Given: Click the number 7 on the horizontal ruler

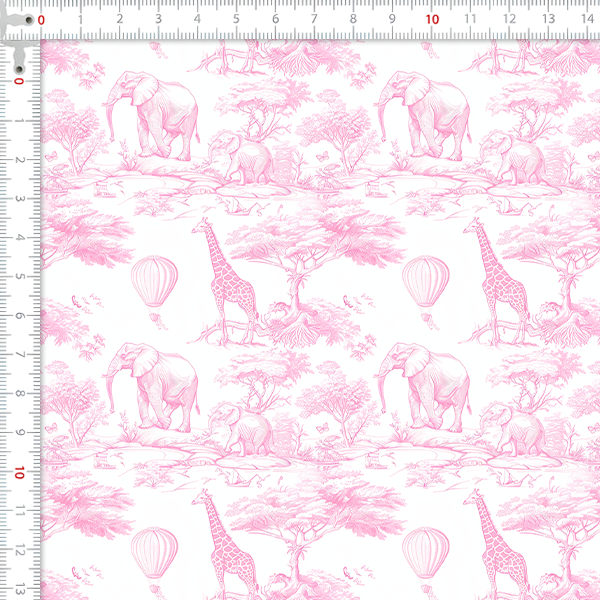Looking at the screenshot, I should (314, 19).
